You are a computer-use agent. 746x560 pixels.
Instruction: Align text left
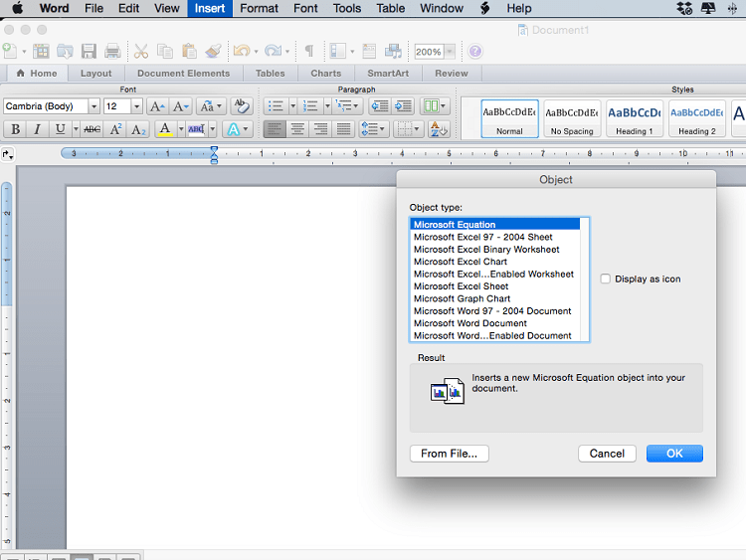point(275,129)
